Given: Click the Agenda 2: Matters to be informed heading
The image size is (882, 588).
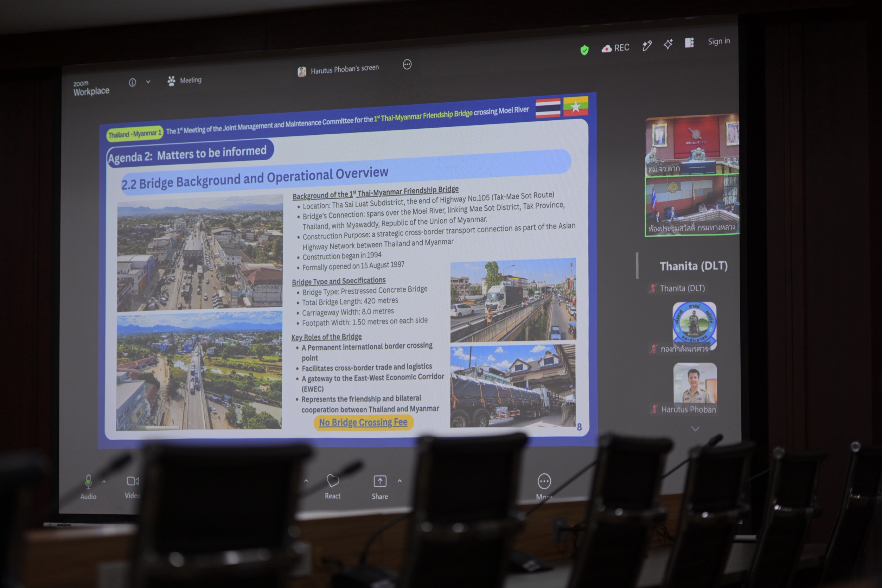Looking at the screenshot, I should click(187, 154).
